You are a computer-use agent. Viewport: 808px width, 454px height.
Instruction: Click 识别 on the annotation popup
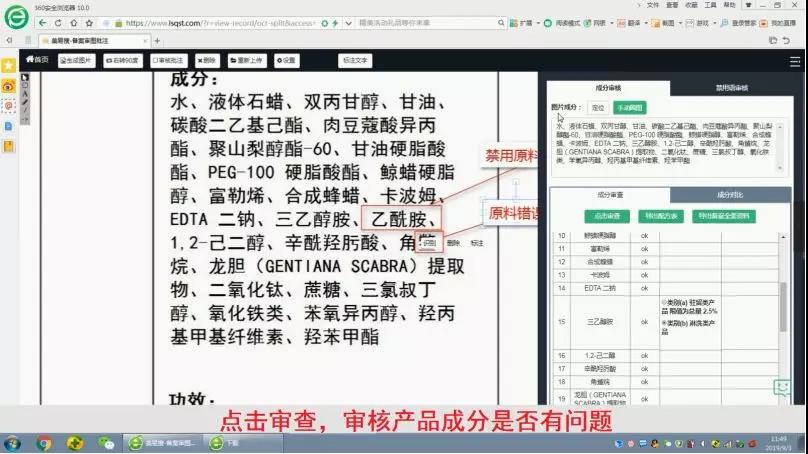429,243
